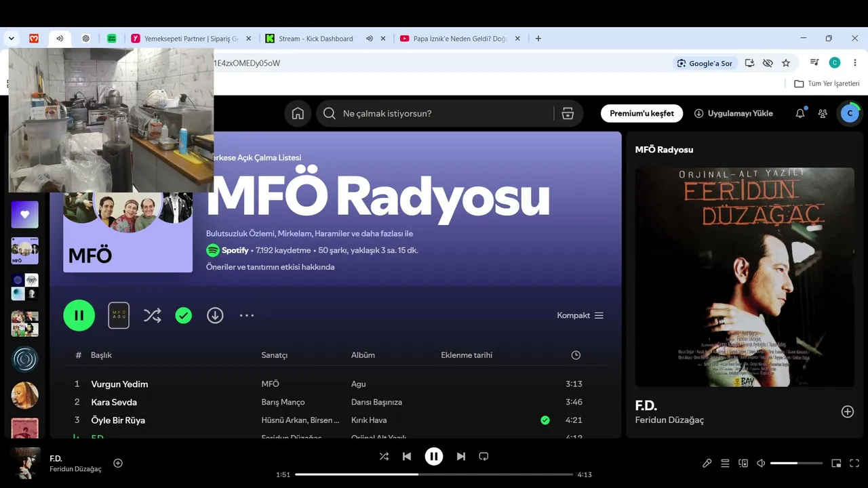Click the large Feridun Düzağaç cover in panel
Viewport: 868px width, 488px height.
point(745,277)
